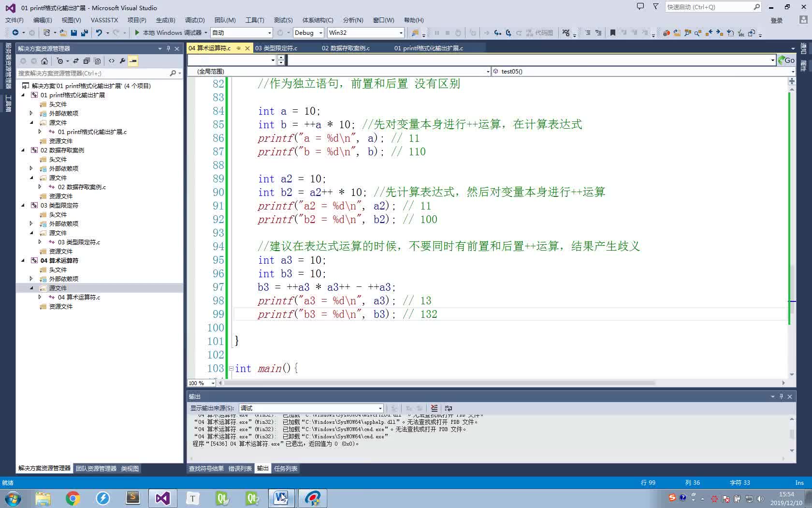Click the Go button
The image size is (812, 508).
point(786,60)
